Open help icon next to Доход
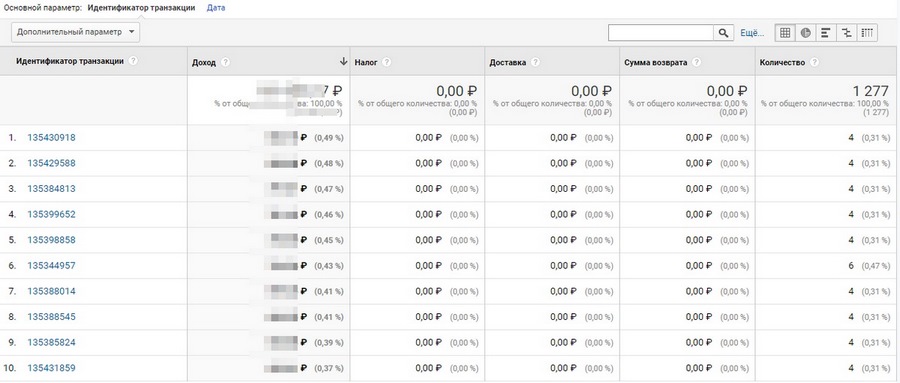This screenshot has height=383, width=900. click(x=226, y=62)
